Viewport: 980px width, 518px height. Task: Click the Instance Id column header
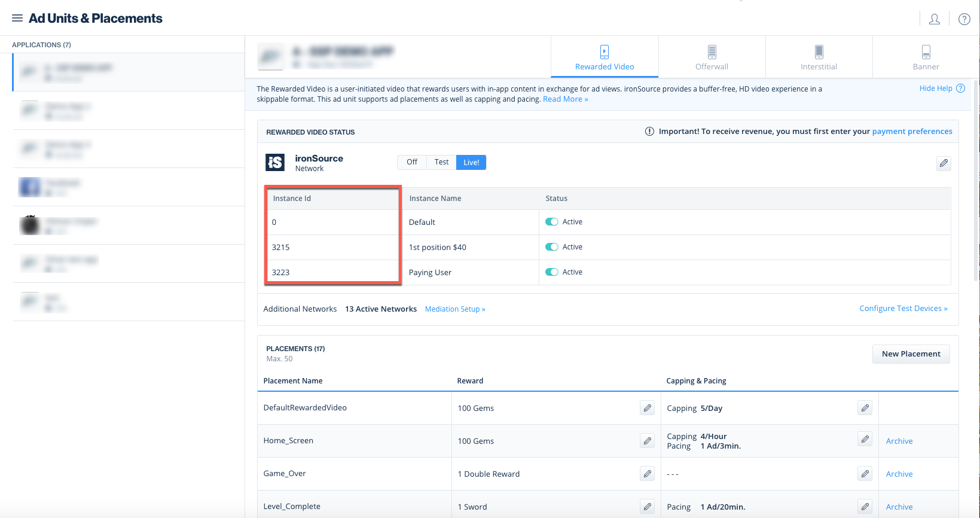pyautogui.click(x=292, y=199)
